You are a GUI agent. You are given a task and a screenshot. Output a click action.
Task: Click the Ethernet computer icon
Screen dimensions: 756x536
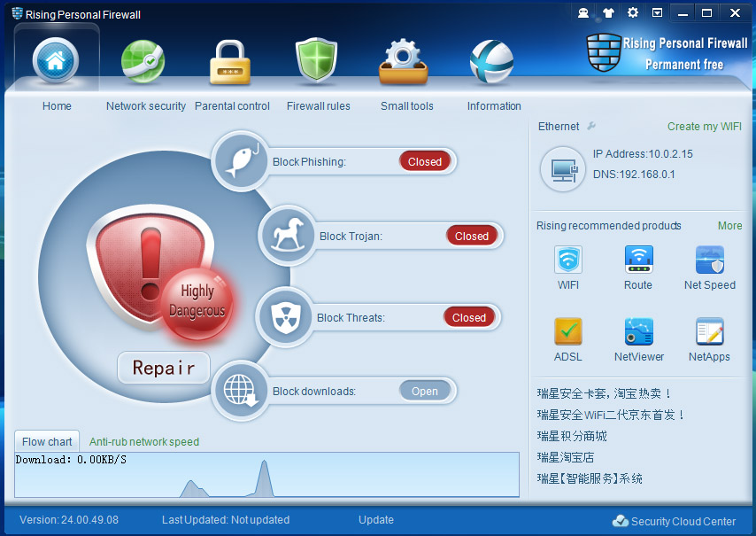563,169
